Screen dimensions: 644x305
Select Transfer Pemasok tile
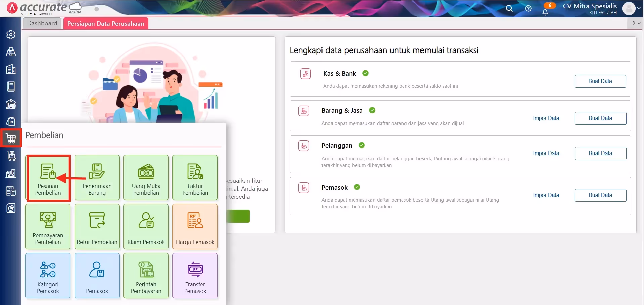pos(195,276)
